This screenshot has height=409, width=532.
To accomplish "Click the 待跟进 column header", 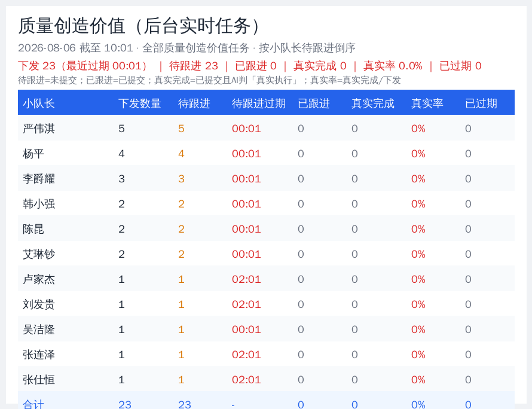I will [x=194, y=103].
